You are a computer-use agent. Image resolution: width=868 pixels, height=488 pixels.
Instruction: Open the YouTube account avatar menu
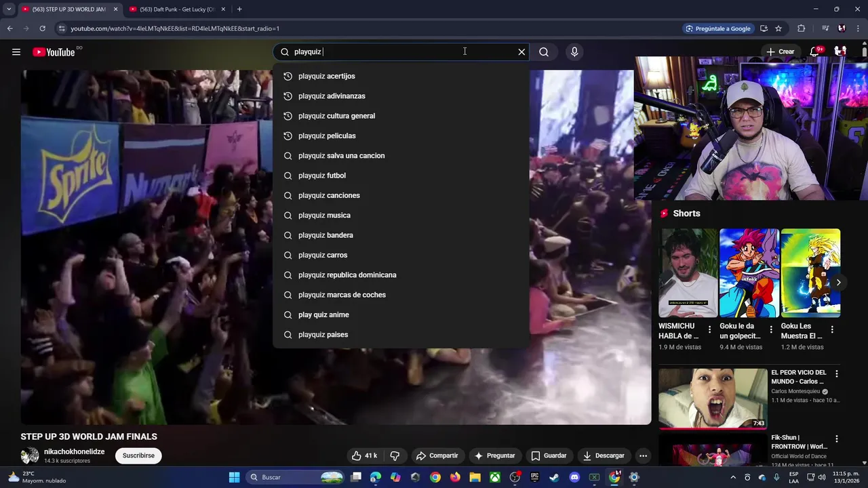click(840, 52)
